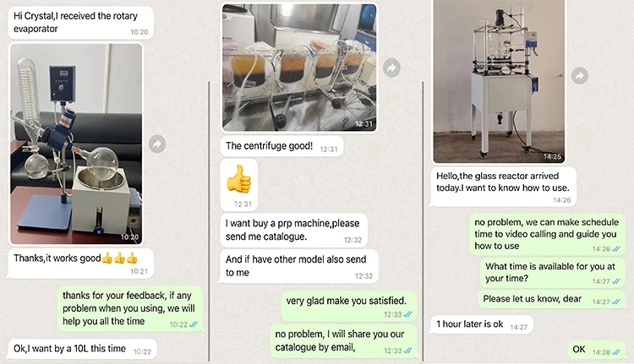This screenshot has width=634, height=364.
Task: Open the rotary evaporator image
Action: click(x=76, y=144)
